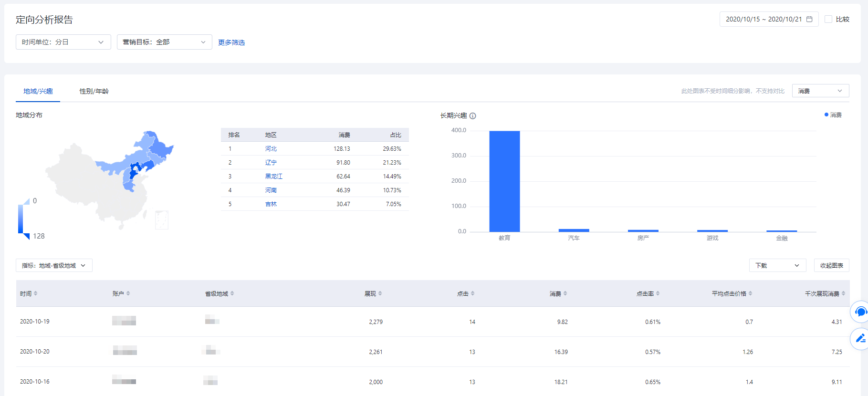Click the 29.63% share value
The image size is (868, 396).
pos(392,149)
